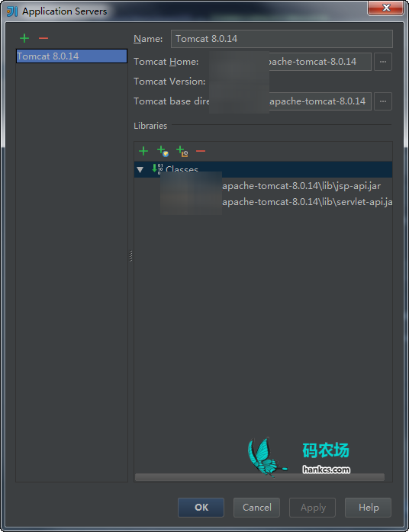
Task: Click the IntelliJ icon in title bar
Action: (12, 11)
